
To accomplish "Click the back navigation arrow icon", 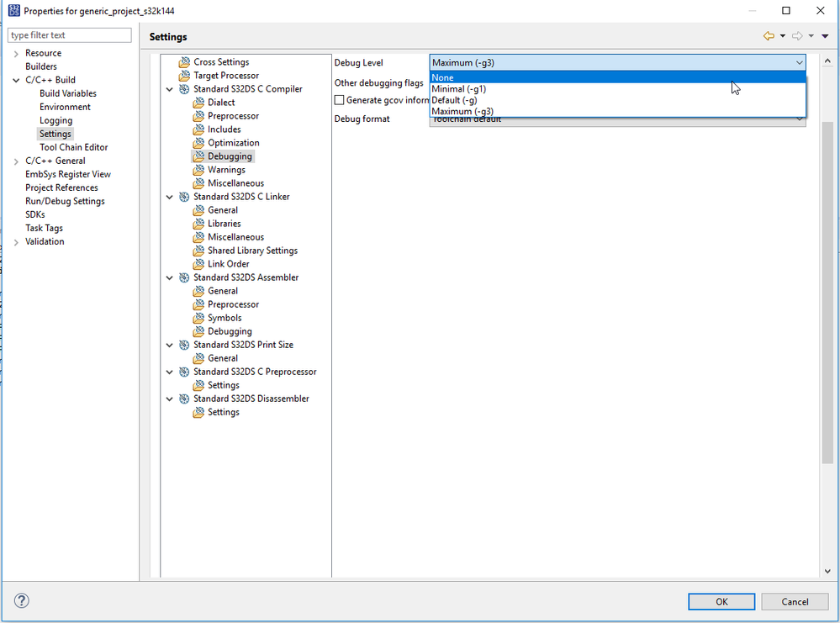I will (x=769, y=36).
